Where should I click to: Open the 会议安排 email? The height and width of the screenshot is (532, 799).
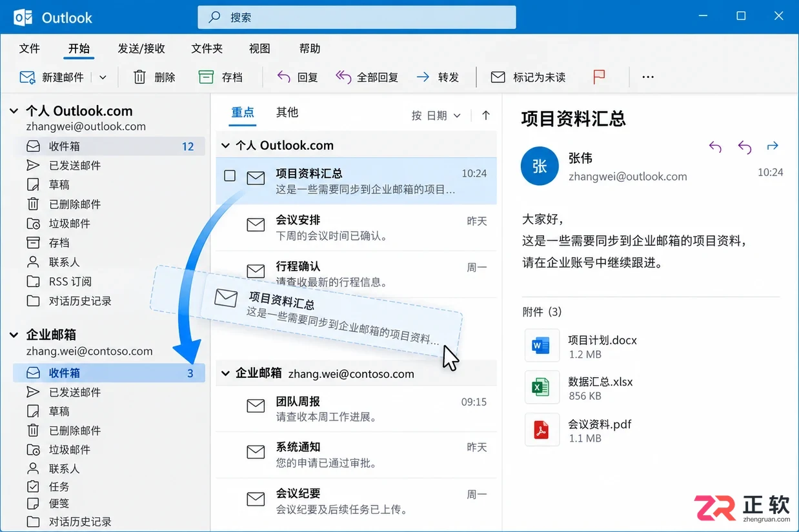[356, 228]
